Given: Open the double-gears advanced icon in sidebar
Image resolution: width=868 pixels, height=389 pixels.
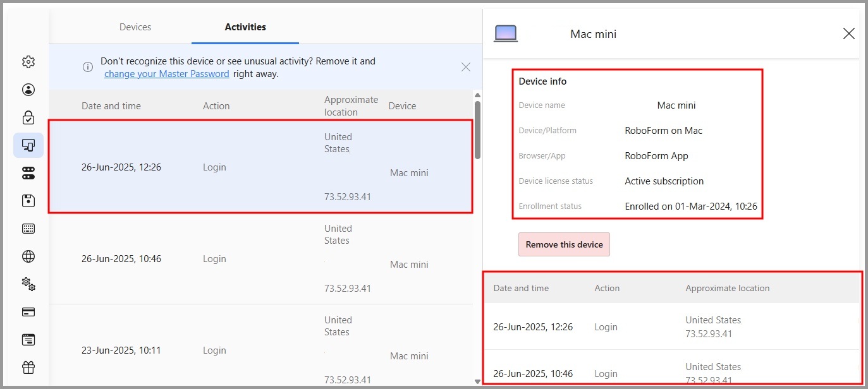Looking at the screenshot, I should point(28,284).
